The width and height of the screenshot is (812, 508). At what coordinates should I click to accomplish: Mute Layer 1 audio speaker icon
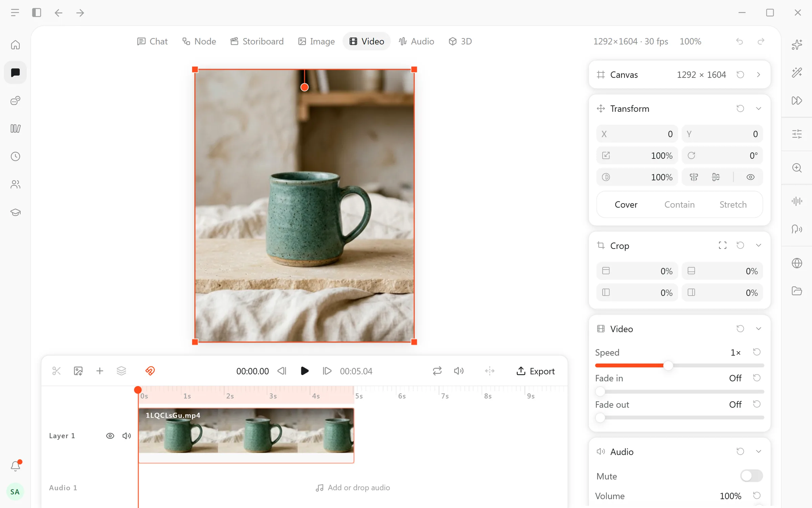click(127, 436)
